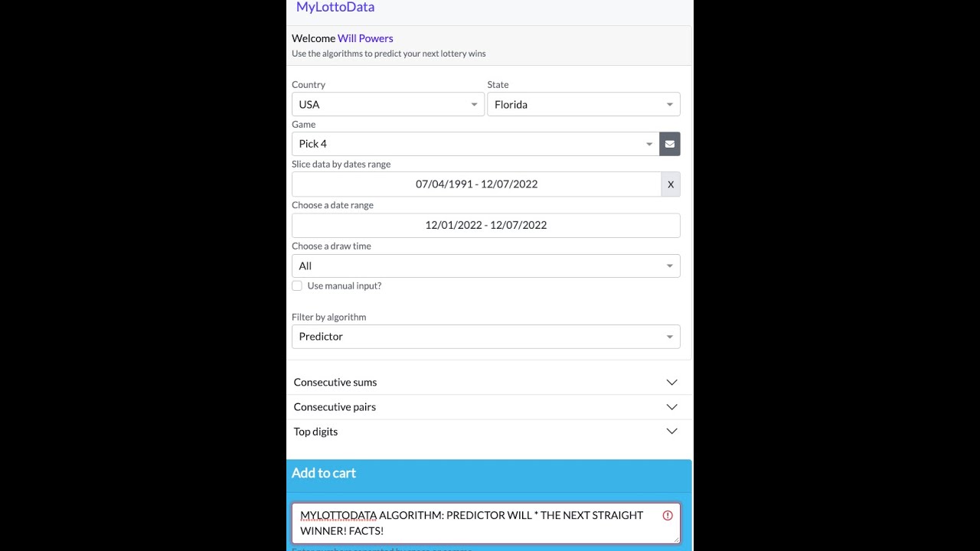Open the Game dropdown showing Pick 4

[x=475, y=144]
